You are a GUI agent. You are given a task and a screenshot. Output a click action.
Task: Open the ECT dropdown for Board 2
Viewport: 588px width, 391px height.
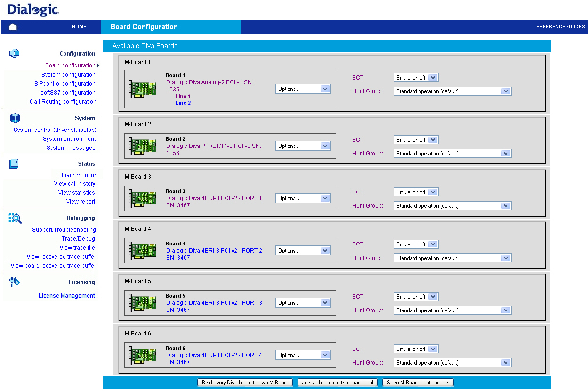[416, 139]
